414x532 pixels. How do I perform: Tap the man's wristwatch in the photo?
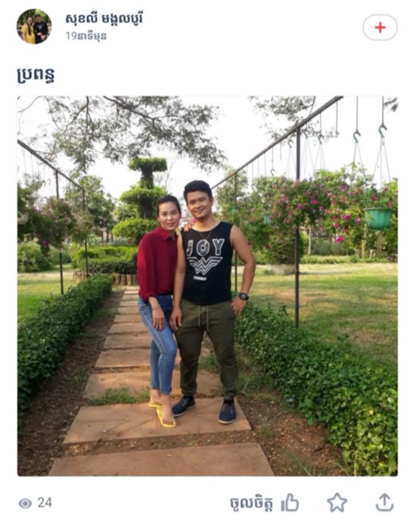[x=243, y=296]
